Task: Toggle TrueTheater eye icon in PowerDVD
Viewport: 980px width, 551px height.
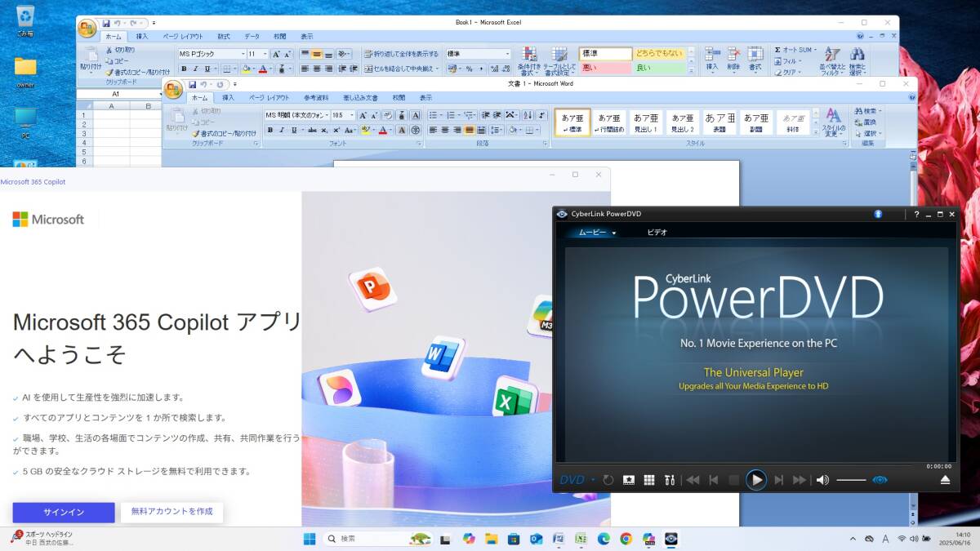Action: coord(880,480)
